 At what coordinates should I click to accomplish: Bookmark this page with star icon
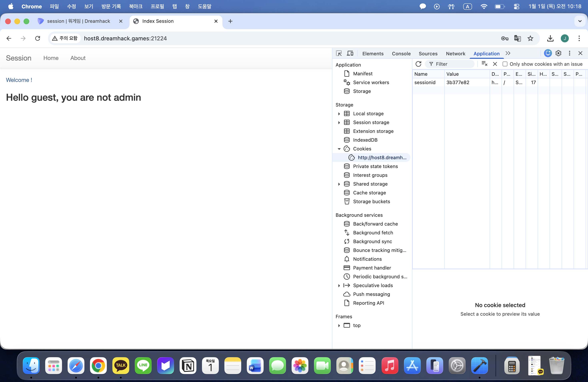530,38
